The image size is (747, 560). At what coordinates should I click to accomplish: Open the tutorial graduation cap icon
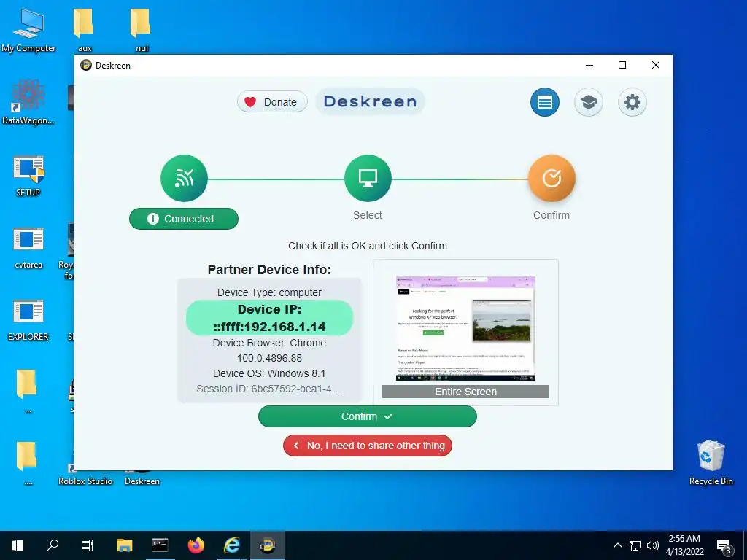click(589, 102)
